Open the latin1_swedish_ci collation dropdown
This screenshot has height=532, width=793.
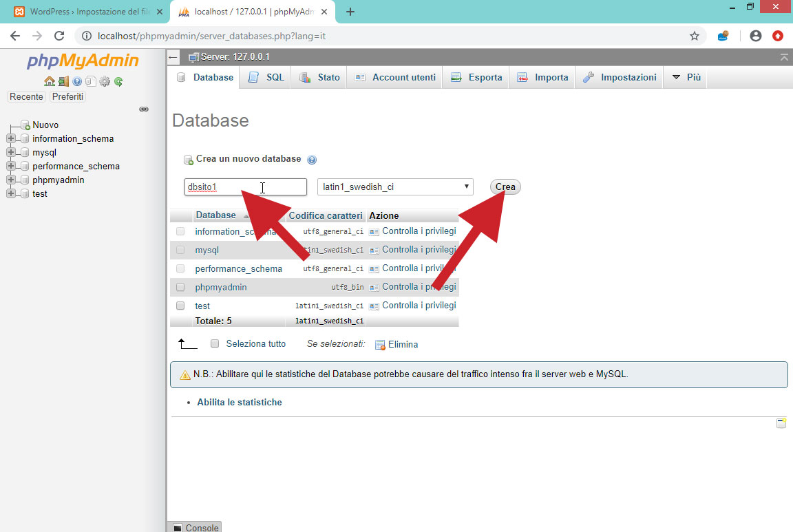pyautogui.click(x=395, y=187)
